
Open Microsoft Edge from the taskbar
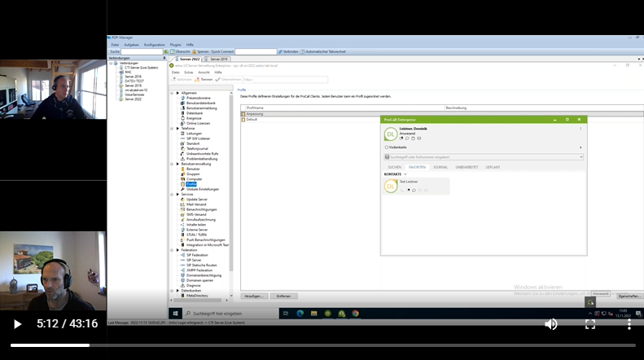coord(300,314)
